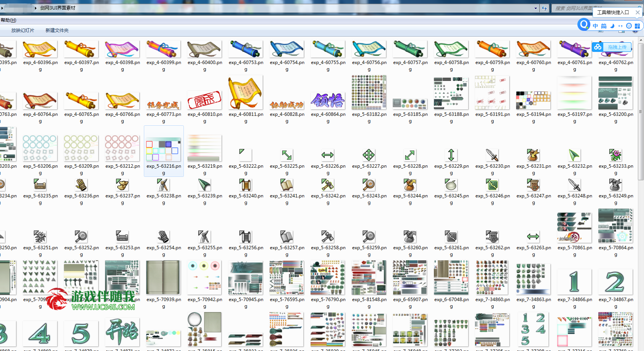Click the QQ Pinyin input method logo
The image size is (644, 351).
(x=584, y=25)
